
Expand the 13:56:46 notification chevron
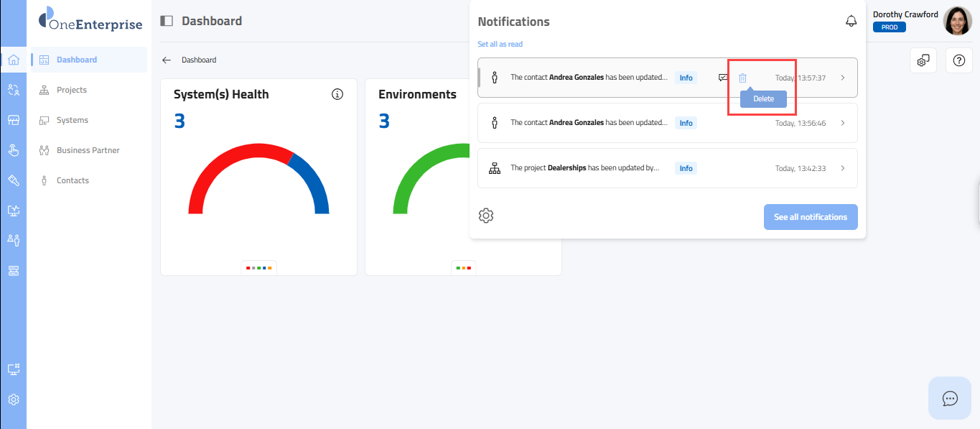842,123
